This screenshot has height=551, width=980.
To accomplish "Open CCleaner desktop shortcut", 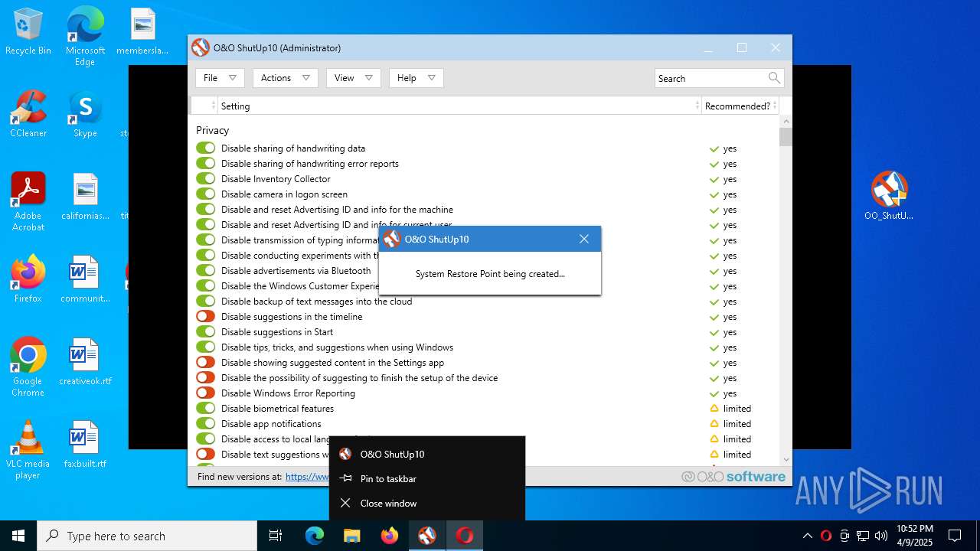I will coord(28,115).
